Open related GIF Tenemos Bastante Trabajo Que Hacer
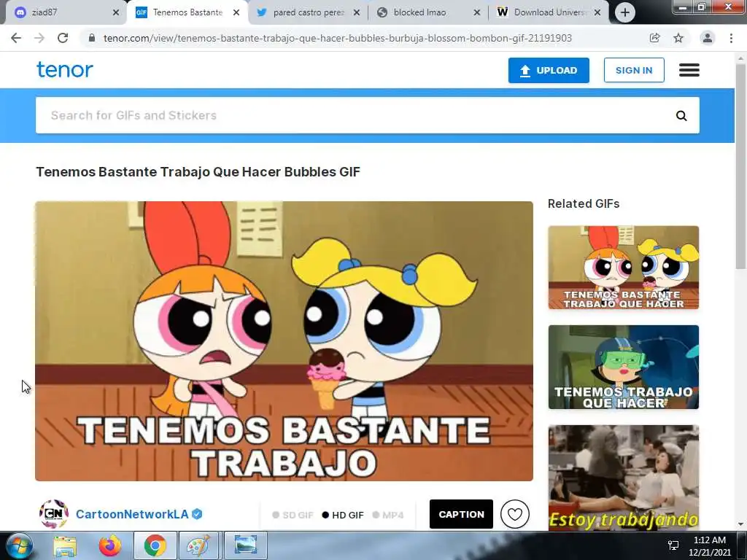The image size is (747, 560). tap(623, 268)
